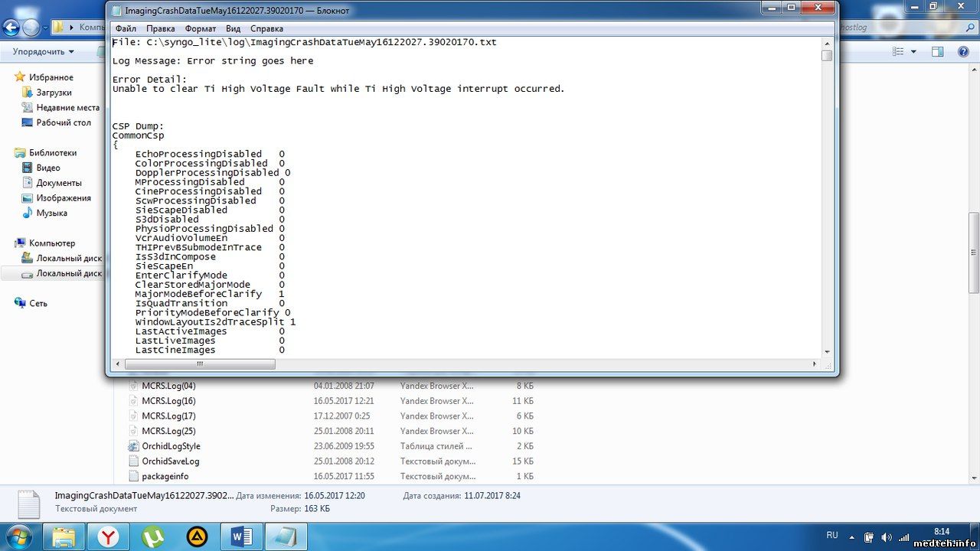The height and width of the screenshot is (551, 980).
Task: Click the Notepad taskbar button
Action: point(286,536)
